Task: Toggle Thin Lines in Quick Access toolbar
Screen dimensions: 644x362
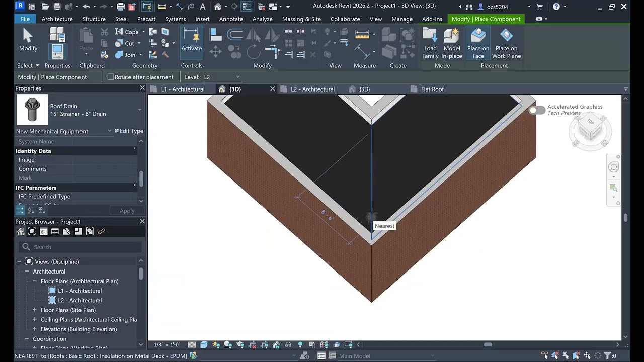Action: pyautogui.click(x=247, y=7)
